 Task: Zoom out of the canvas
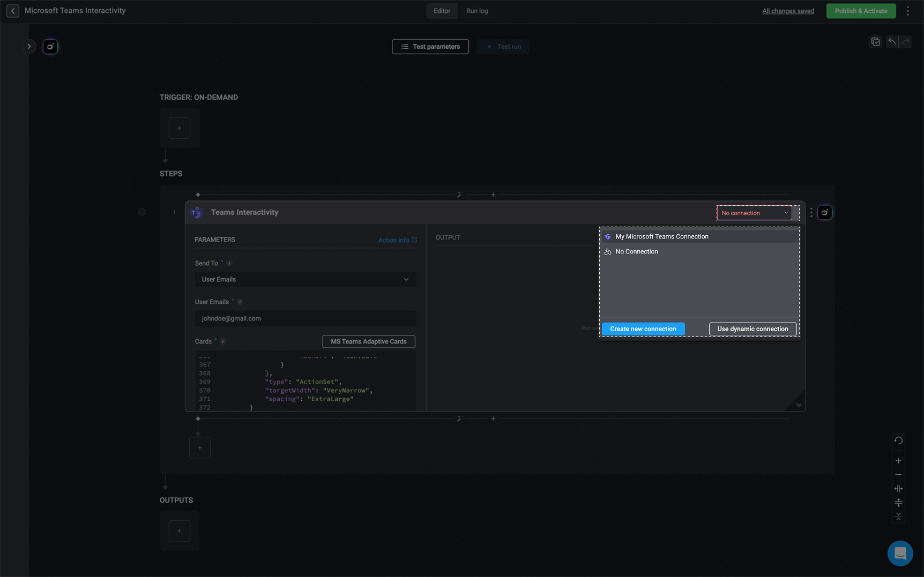(x=898, y=475)
